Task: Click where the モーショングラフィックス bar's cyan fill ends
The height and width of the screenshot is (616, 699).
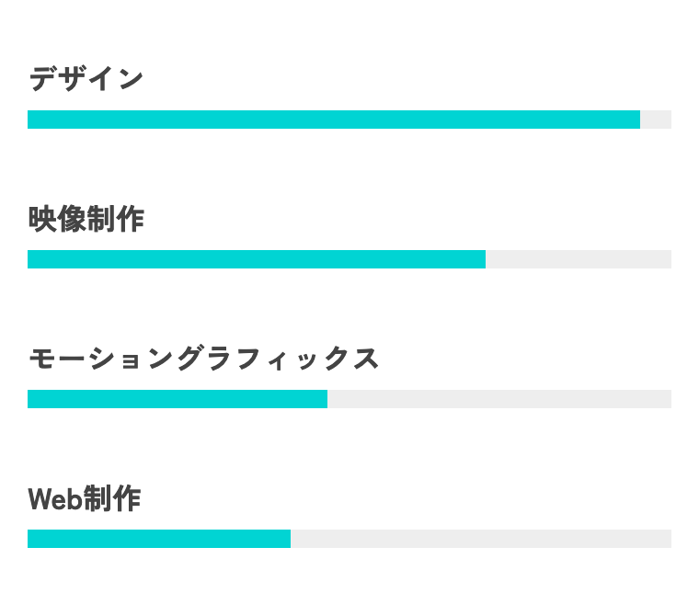Action: click(327, 399)
